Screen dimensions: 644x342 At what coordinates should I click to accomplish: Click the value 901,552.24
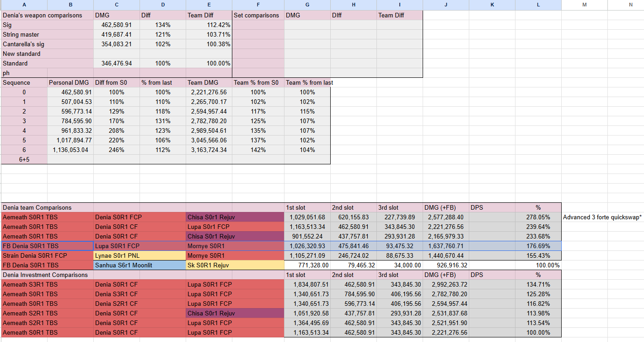click(x=307, y=236)
